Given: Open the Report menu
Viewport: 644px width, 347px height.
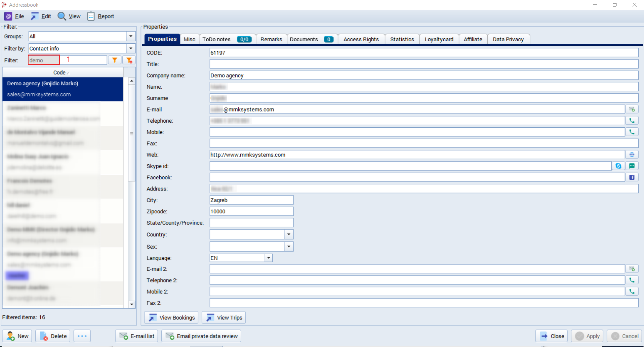Looking at the screenshot, I should [x=101, y=16].
